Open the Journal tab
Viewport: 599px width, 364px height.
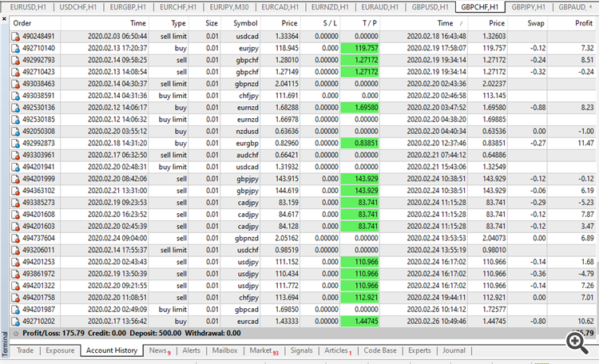tap(454, 350)
